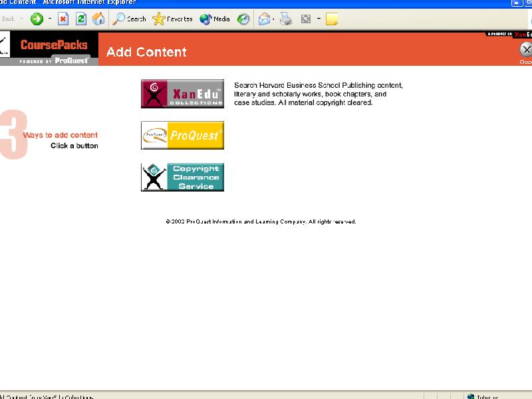Refresh the page using the Refresh icon
Viewport: 532px width, 399px height.
[x=80, y=19]
